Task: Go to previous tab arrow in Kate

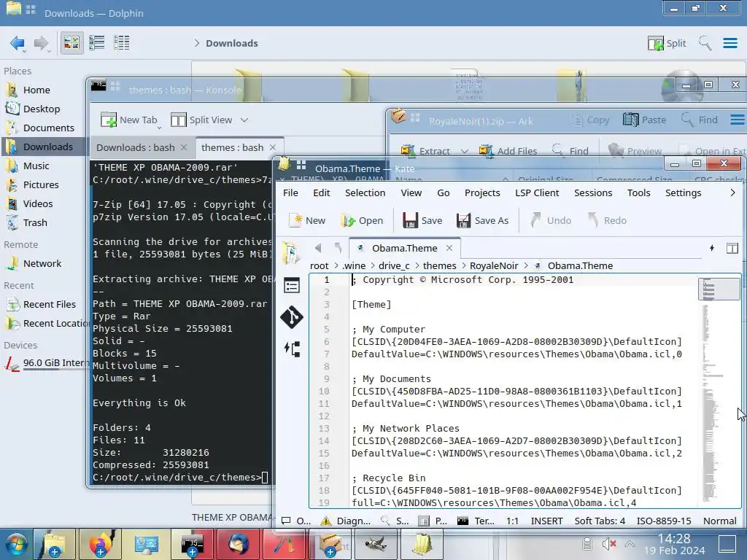Action: (318, 248)
